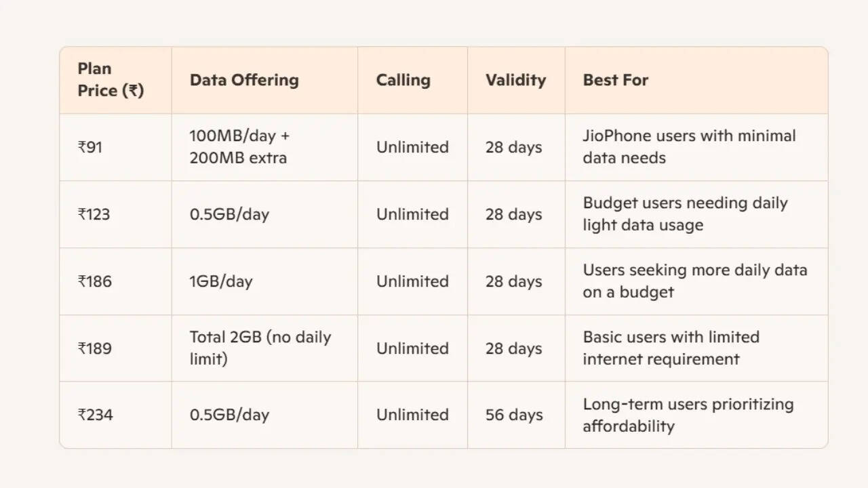Select the "56 days" validity cell
This screenshot has height=488, width=868.
(x=514, y=415)
